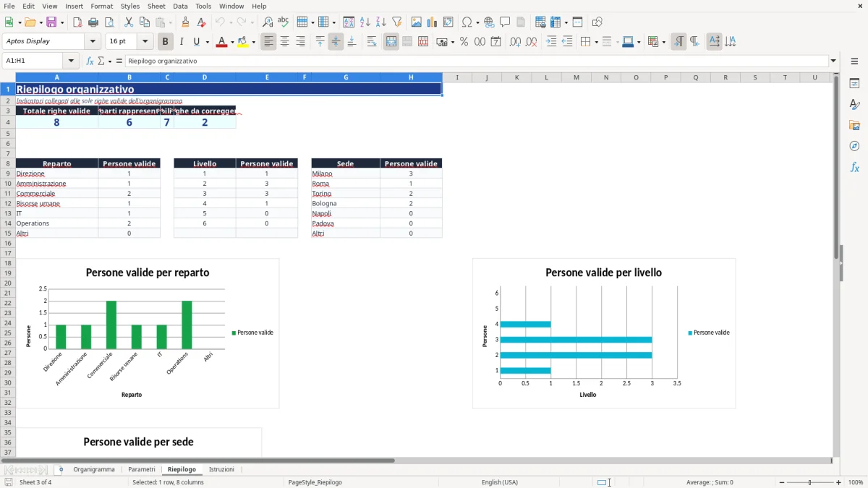Click the formula input field

point(476,61)
